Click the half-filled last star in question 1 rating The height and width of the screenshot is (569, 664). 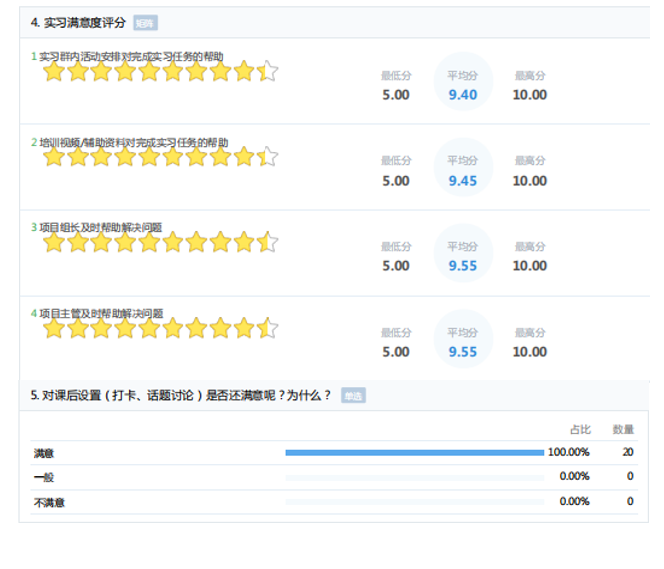click(x=267, y=72)
